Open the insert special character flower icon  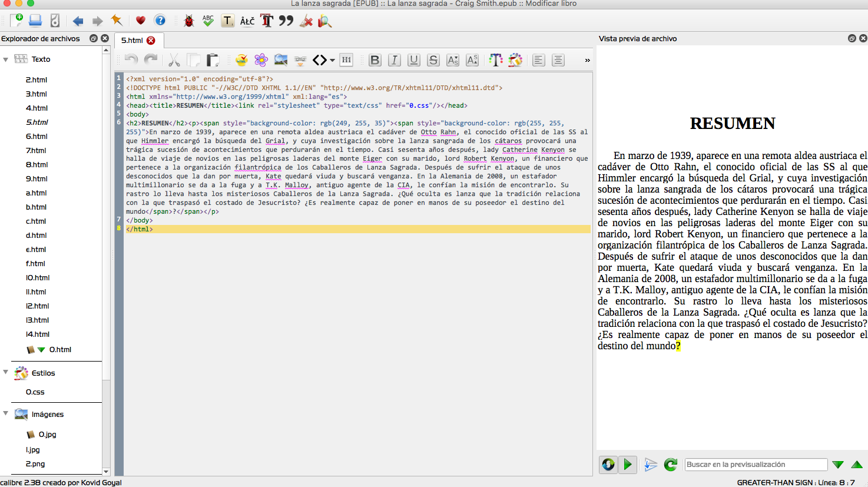point(261,59)
